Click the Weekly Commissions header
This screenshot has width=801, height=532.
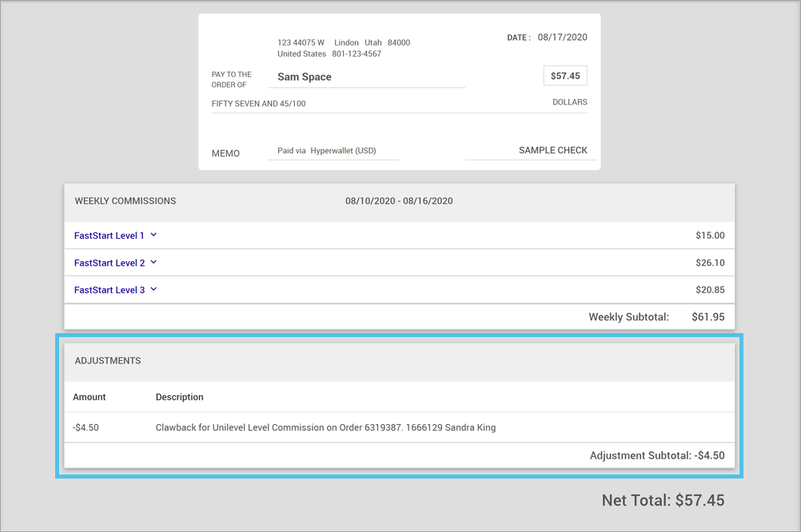126,201
